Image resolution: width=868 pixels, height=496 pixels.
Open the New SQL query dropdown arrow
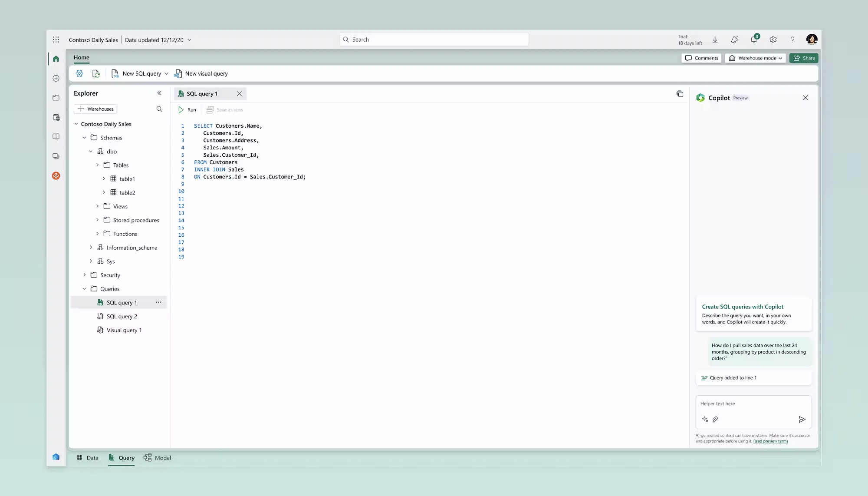click(x=166, y=73)
